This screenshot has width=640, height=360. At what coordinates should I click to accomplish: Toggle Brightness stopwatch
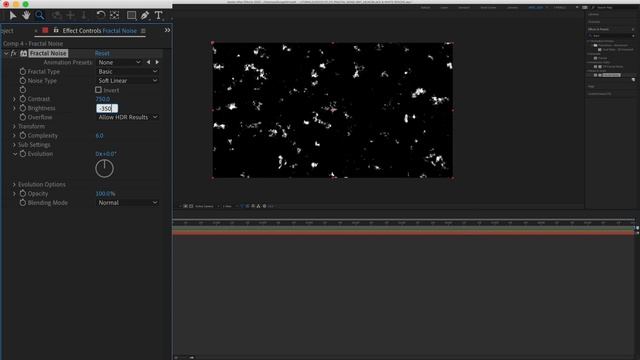(23, 108)
